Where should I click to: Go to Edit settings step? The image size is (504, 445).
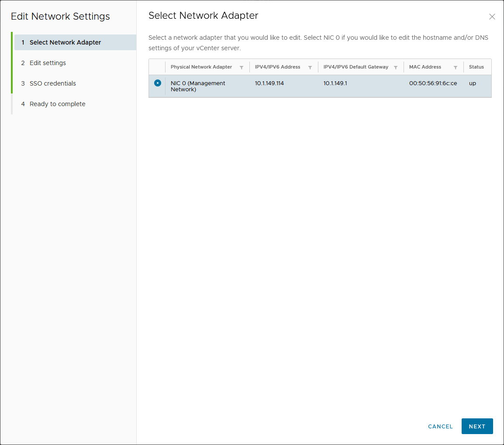pos(48,63)
